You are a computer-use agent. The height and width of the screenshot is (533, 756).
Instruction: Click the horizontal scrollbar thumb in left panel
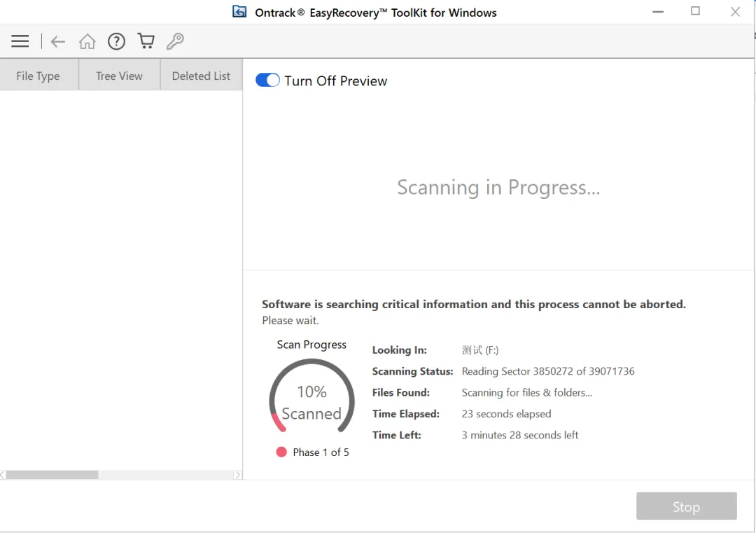coord(52,475)
